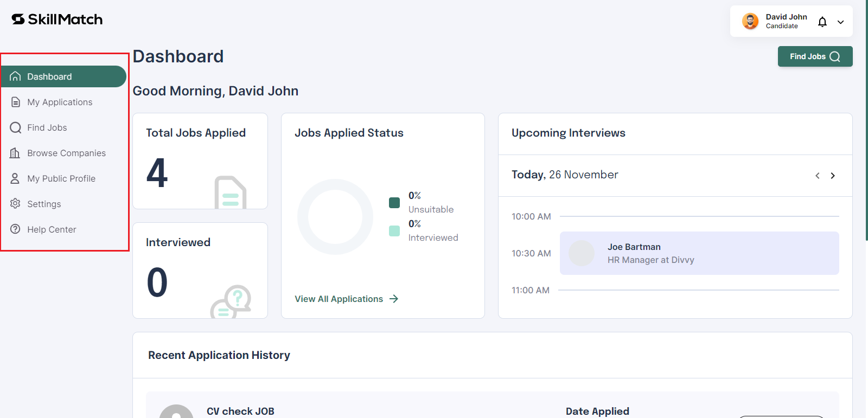Click the Total Jobs Applied count 4

click(157, 173)
